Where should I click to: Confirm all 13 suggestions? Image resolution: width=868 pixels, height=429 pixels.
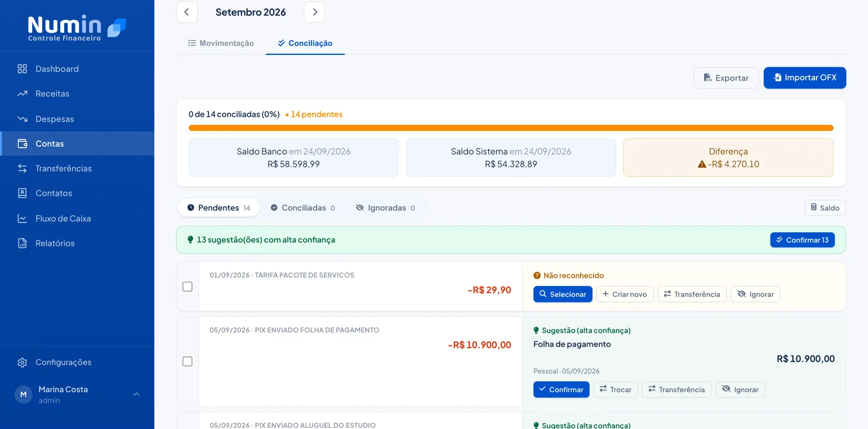802,240
